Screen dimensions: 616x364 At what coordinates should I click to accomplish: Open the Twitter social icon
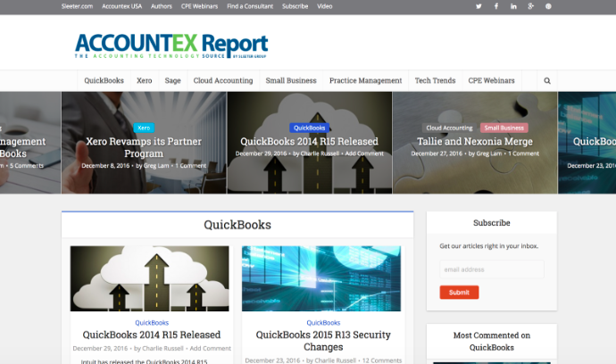click(x=479, y=6)
